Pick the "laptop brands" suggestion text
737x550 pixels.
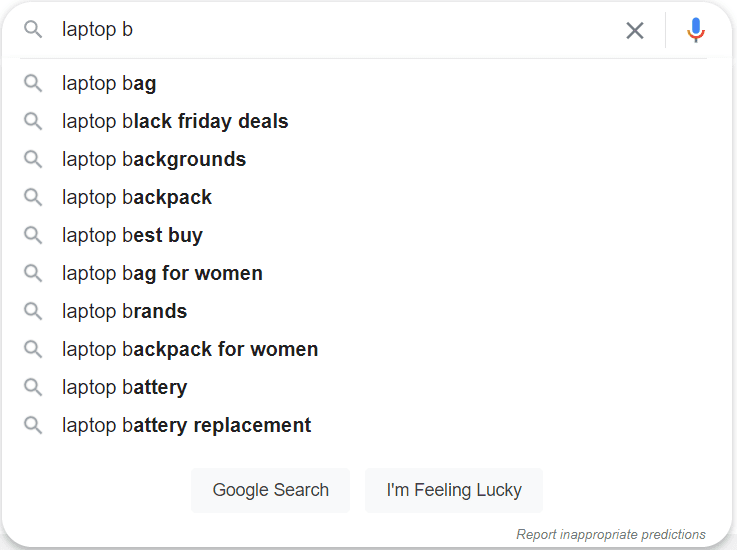124,311
